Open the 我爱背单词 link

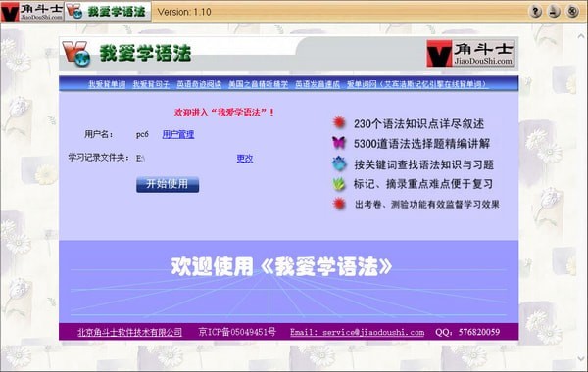(107, 84)
